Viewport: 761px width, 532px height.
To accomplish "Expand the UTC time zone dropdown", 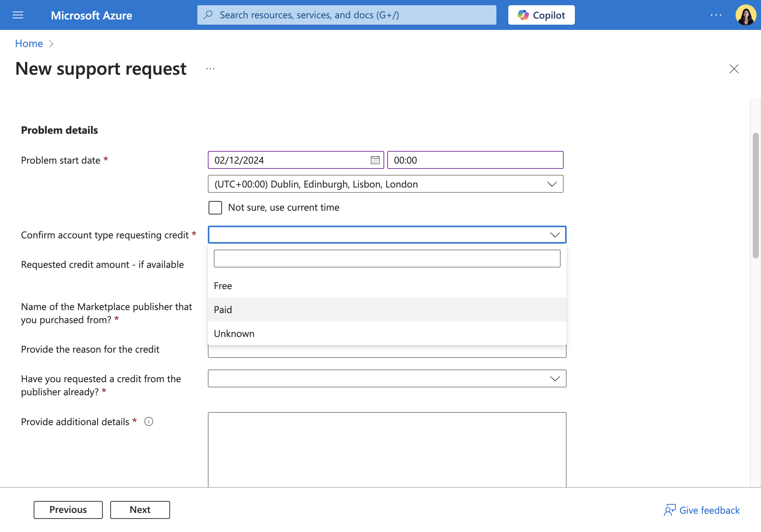I will click(385, 184).
